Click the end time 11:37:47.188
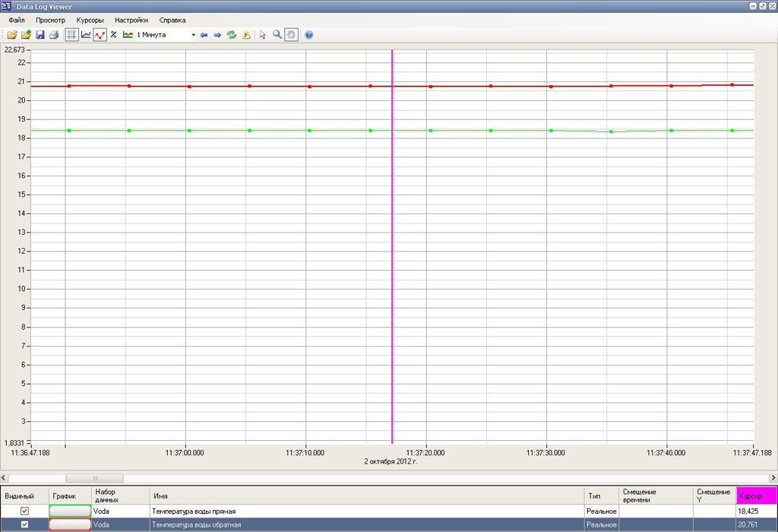 [x=752, y=453]
